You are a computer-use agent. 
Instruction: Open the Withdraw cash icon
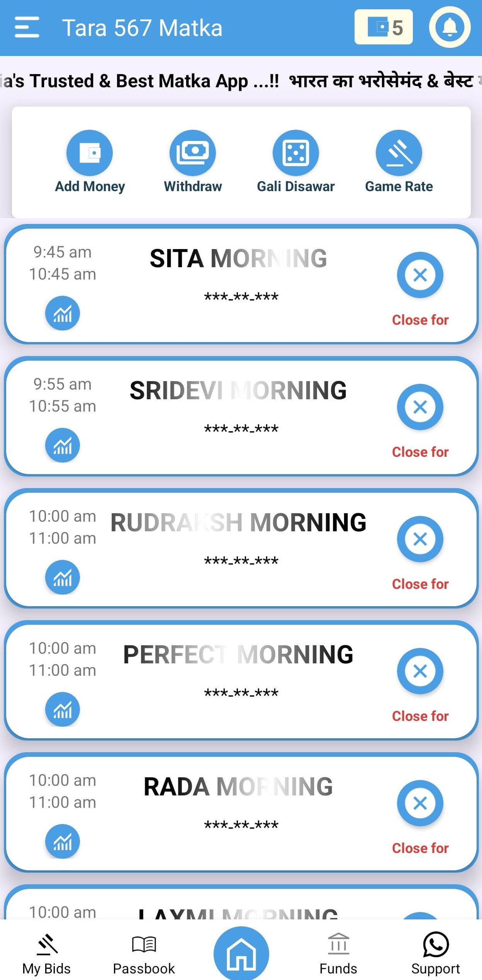click(x=193, y=153)
